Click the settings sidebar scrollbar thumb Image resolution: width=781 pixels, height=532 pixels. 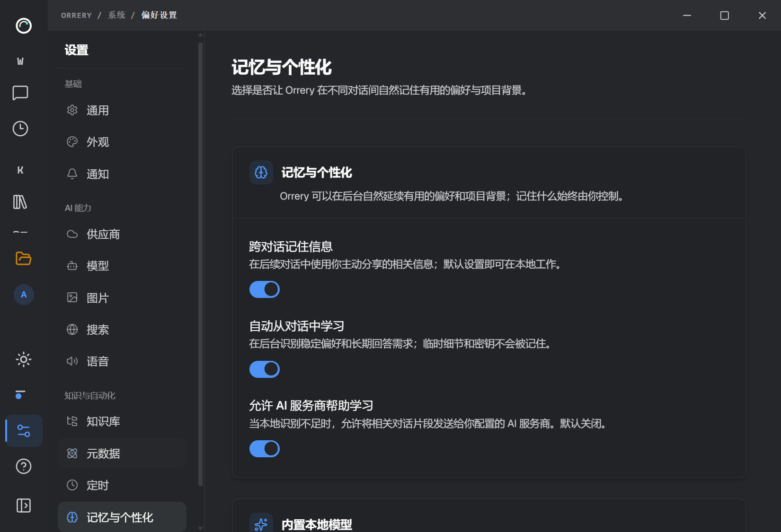200,264
